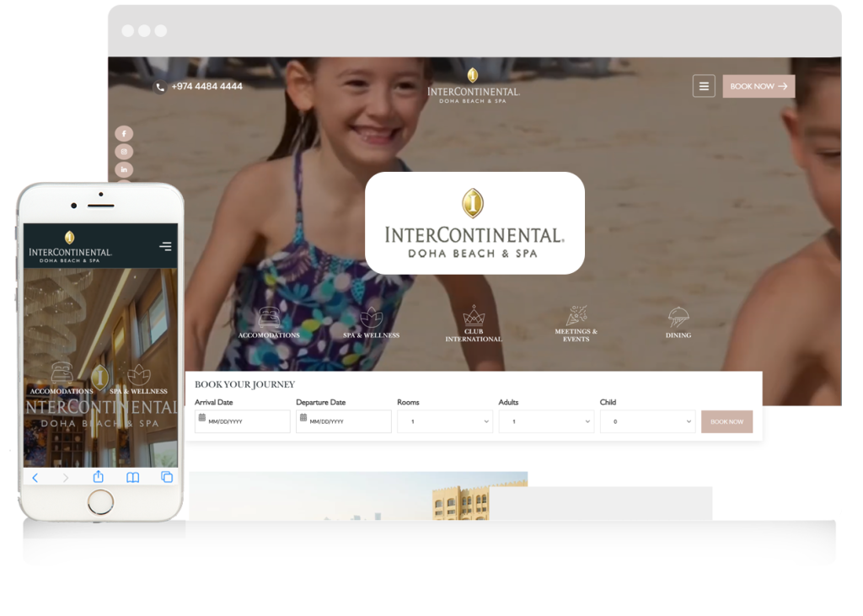863x616 pixels.
Task: Click the Departure Date input field
Action: [344, 421]
